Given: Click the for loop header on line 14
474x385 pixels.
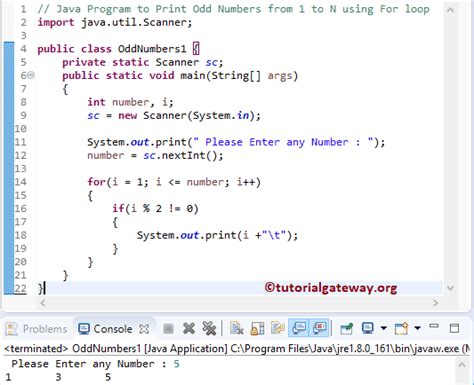Looking at the screenshot, I should (x=174, y=182).
